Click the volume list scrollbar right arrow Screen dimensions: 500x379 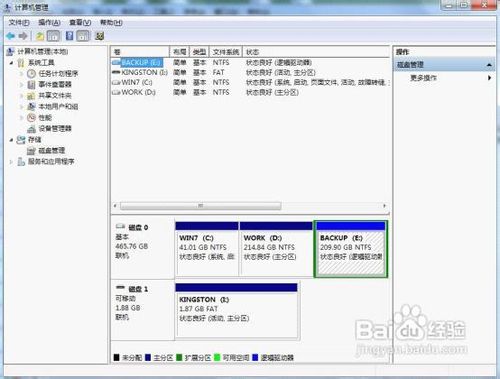click(385, 206)
